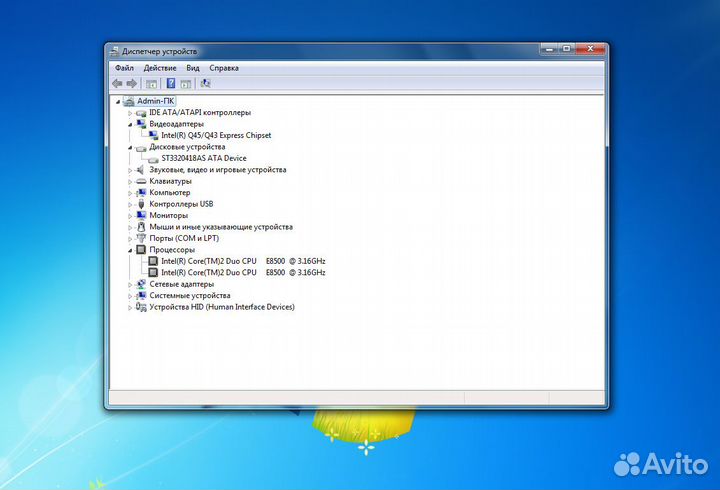The image size is (720, 490).
Task: Expand Звуковые, видео и игровые устройства
Action: [x=130, y=170]
